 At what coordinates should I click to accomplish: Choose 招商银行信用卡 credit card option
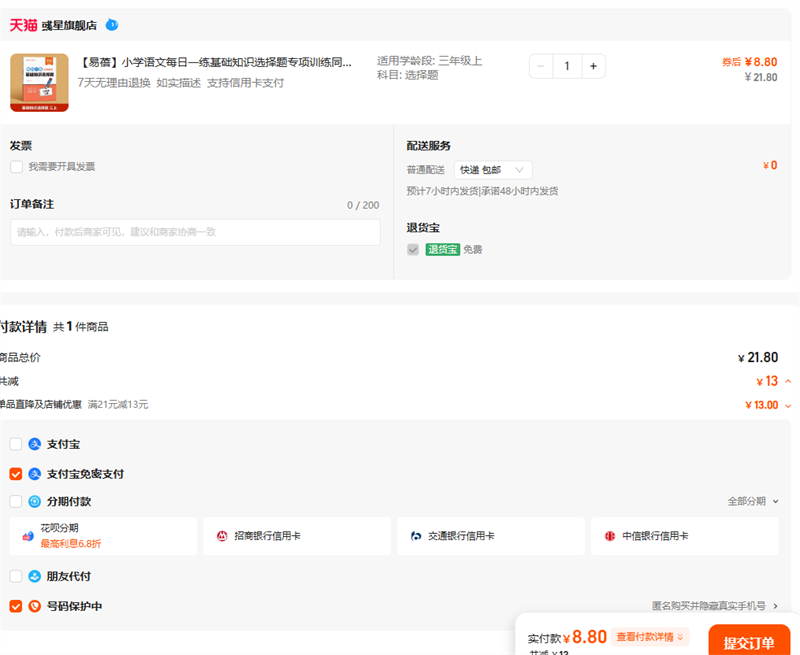(296, 536)
